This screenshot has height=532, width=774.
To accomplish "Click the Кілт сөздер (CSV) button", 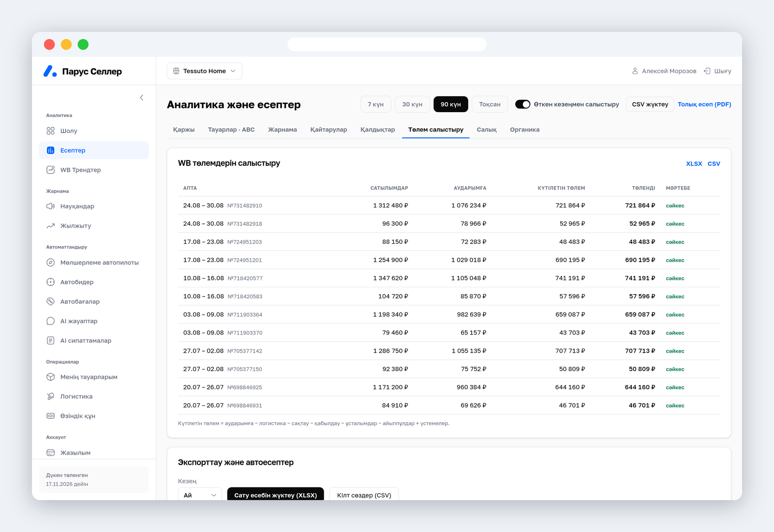I will pyautogui.click(x=364, y=494).
